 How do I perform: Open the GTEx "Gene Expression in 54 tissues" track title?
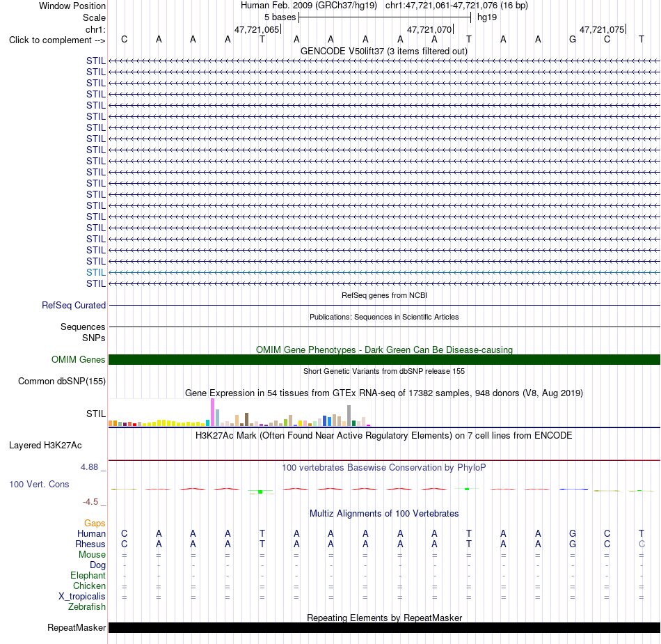pos(384,393)
